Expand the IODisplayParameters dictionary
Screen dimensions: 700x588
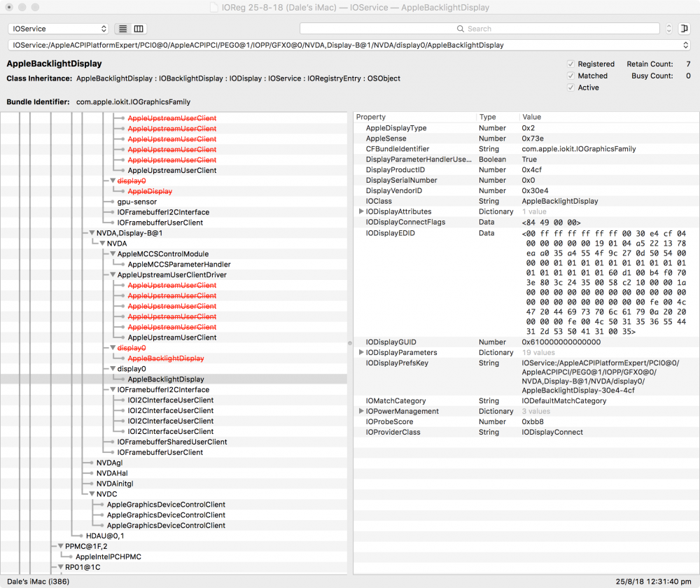coord(360,352)
